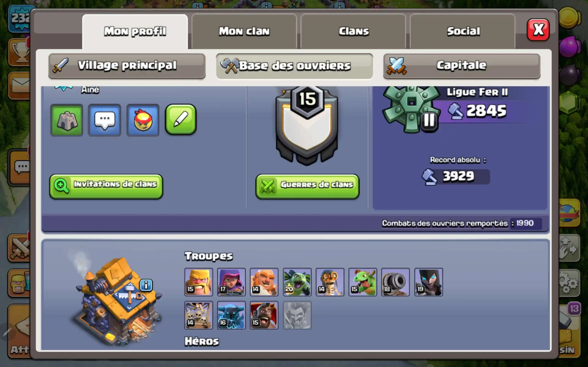Switch to the Mon clan tab
The width and height of the screenshot is (588, 367).
(244, 32)
